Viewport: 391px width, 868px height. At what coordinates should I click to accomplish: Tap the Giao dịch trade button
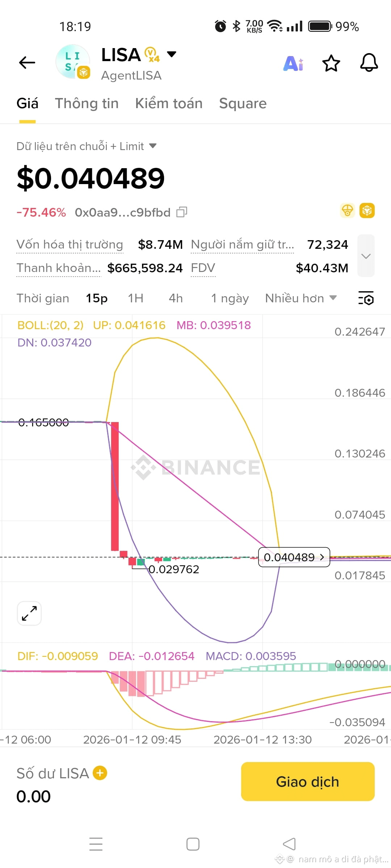point(308,782)
